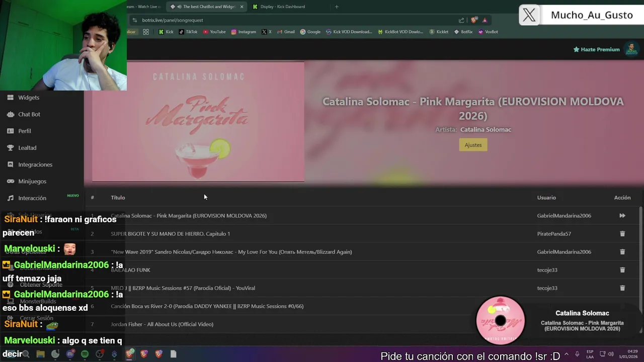This screenshot has height=362, width=644.
Task: Click the network icon in system tray
Action: [603, 354]
